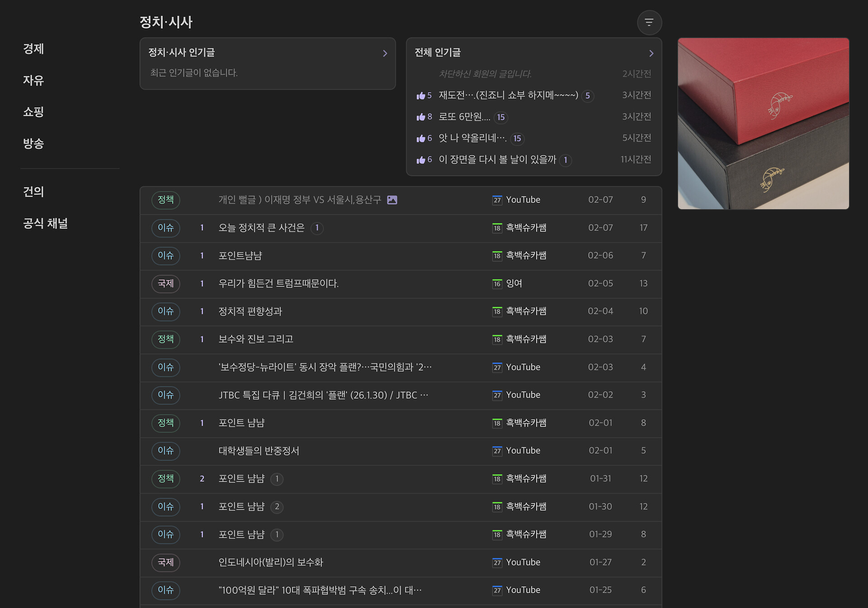Click image icon on 이재명 정부 post
Viewport: 868px width, 608px height.
pyautogui.click(x=392, y=200)
